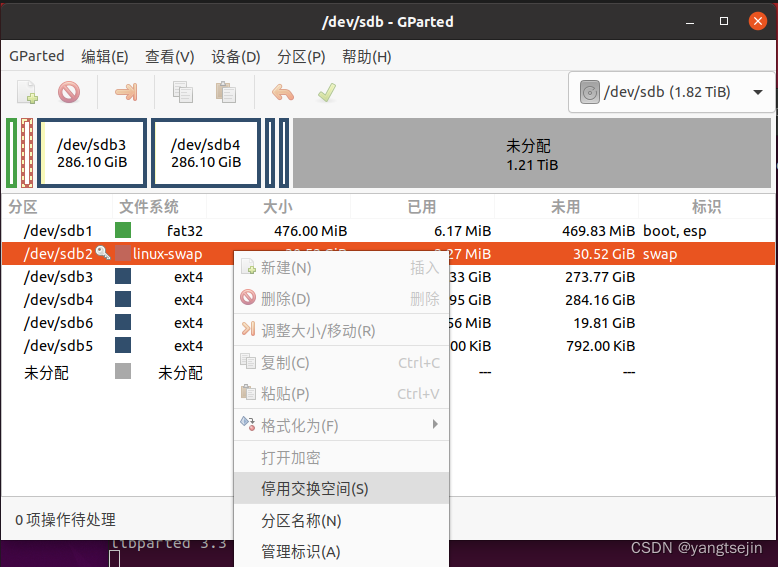Choose 分区名称(N) in the context menu
The image size is (778, 567).
(x=341, y=520)
